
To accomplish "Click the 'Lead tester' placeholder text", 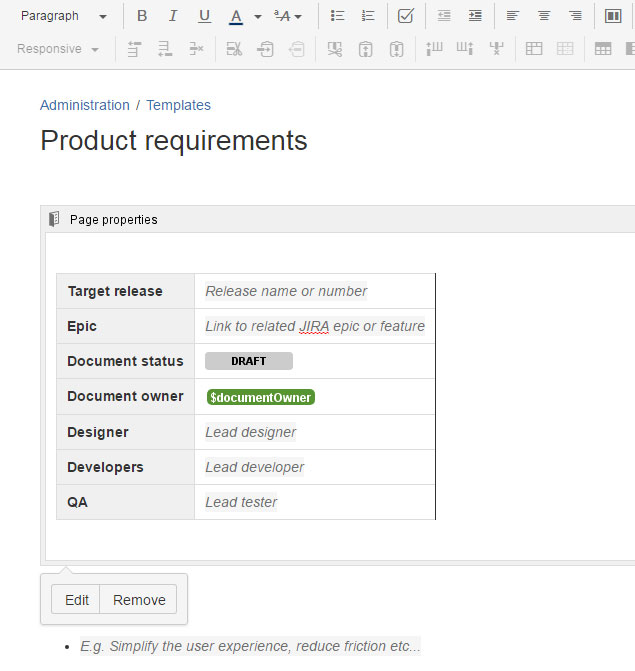I will (x=241, y=502).
